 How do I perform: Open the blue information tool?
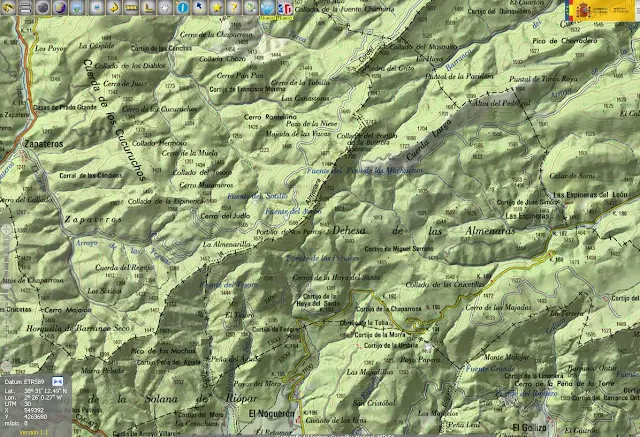point(182,7)
